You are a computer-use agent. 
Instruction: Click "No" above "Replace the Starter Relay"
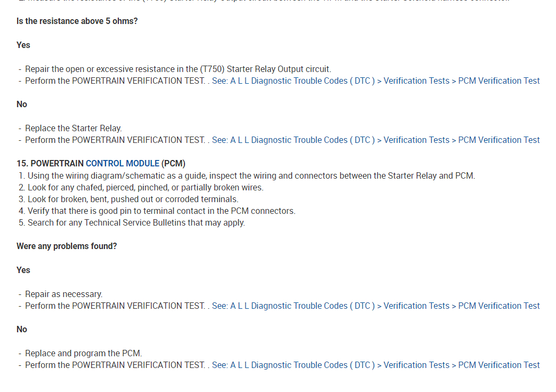(x=22, y=105)
